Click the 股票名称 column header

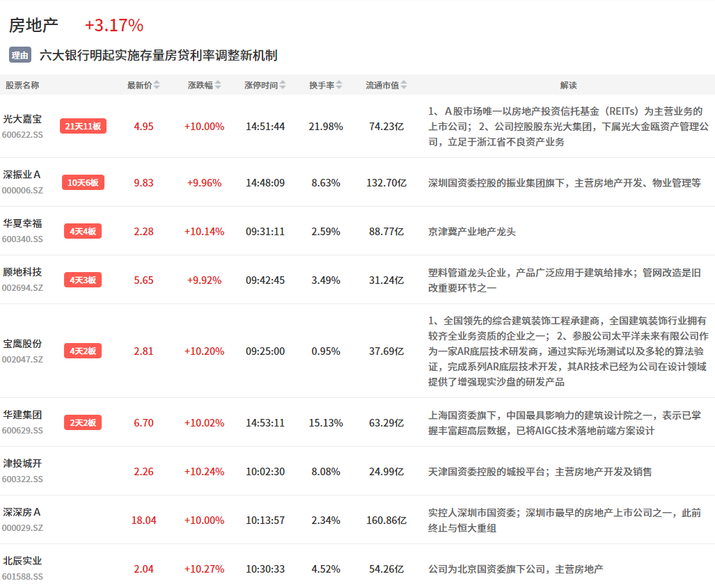tap(22, 85)
